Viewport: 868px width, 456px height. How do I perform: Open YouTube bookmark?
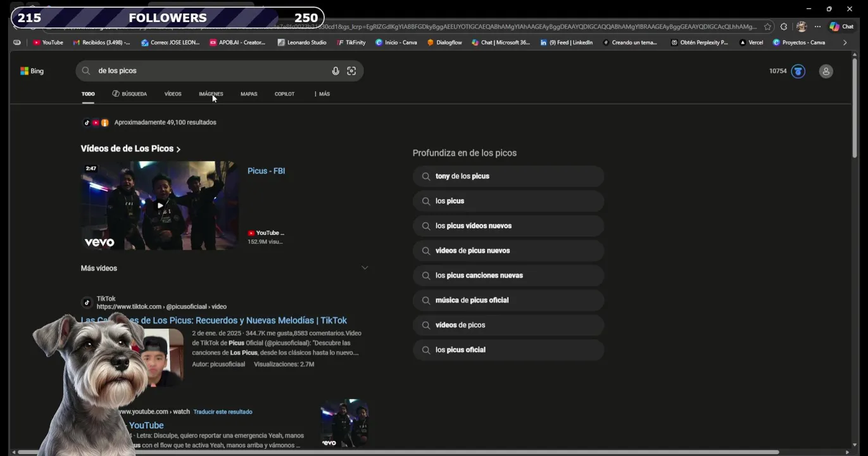click(48, 42)
